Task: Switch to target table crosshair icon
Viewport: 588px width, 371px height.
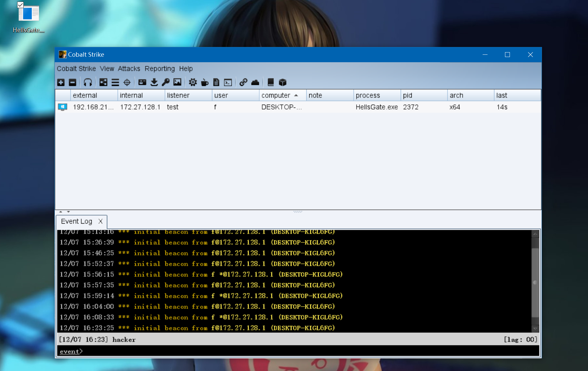Action: tap(127, 82)
